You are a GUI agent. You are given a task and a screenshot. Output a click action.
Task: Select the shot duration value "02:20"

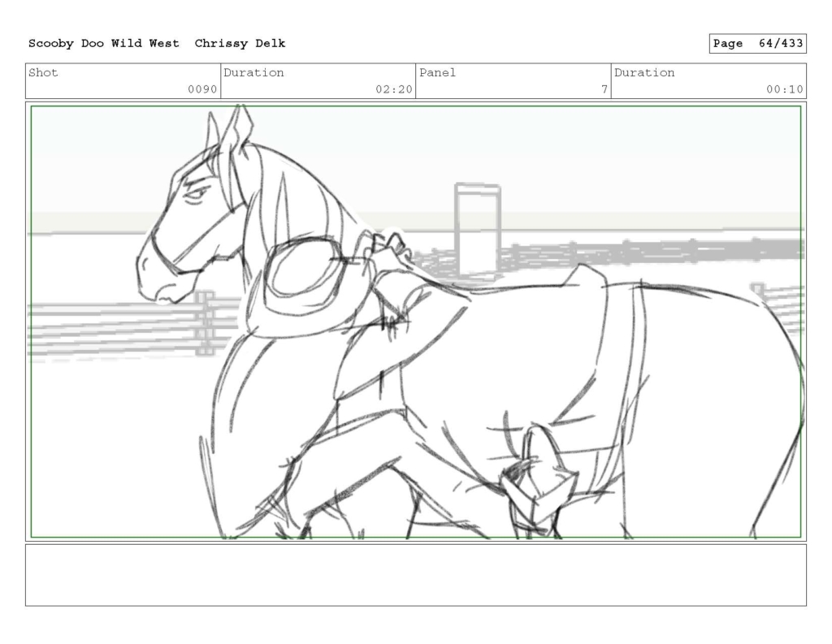coord(394,89)
